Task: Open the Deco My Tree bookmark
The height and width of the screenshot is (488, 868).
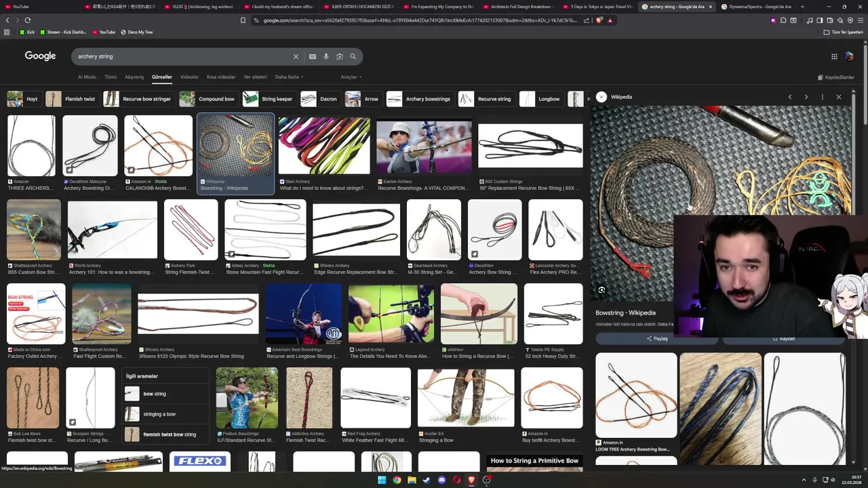Action: [136, 32]
